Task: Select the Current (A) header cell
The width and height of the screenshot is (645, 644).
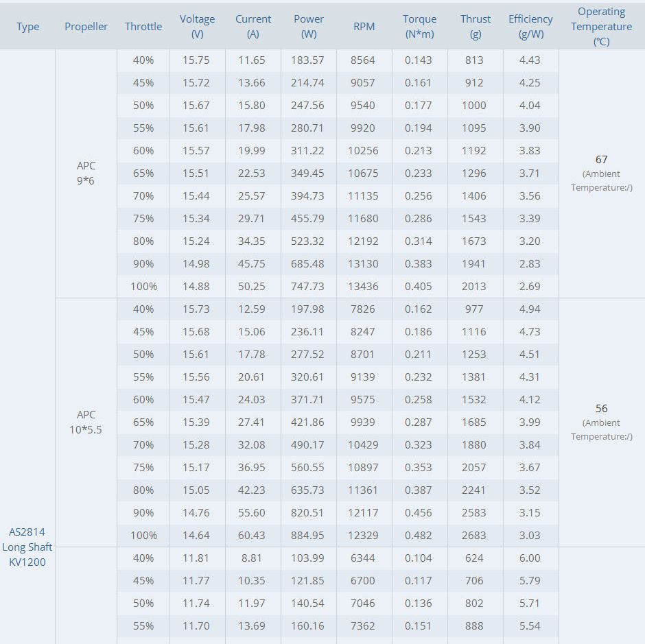Action: tap(253, 27)
